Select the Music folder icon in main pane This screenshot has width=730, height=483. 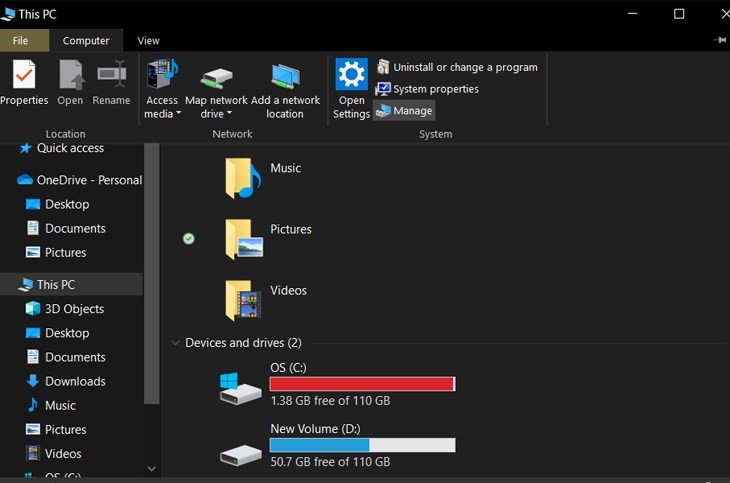coord(242,178)
